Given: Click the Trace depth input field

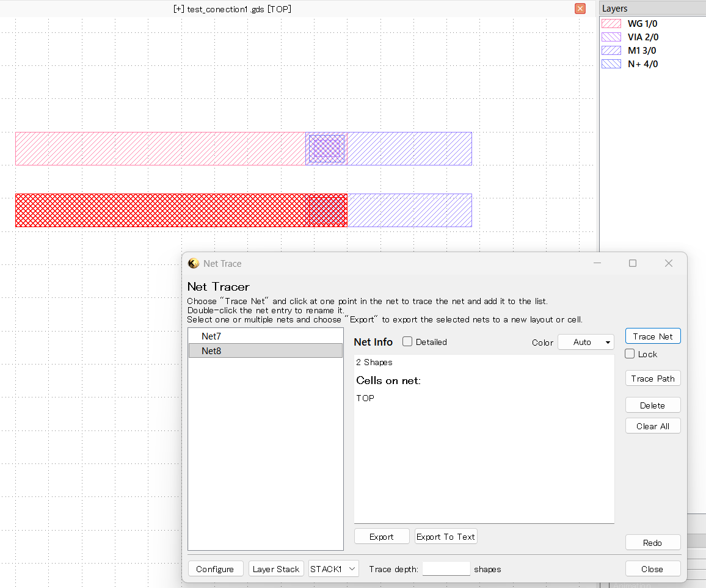Looking at the screenshot, I should (446, 568).
